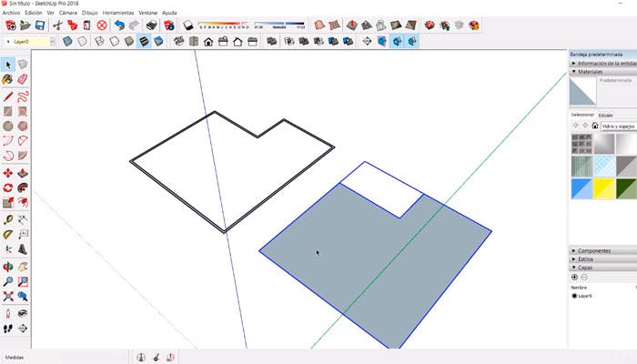
Task: Select the Walk footprints tool
Action: click(x=7, y=329)
